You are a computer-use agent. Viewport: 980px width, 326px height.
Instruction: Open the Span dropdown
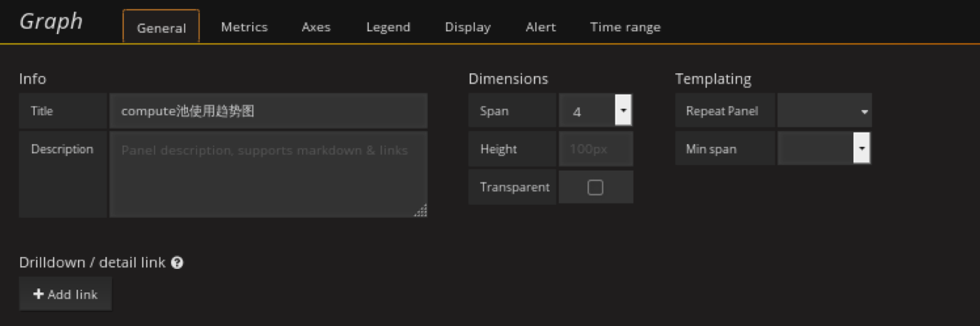pos(596,111)
